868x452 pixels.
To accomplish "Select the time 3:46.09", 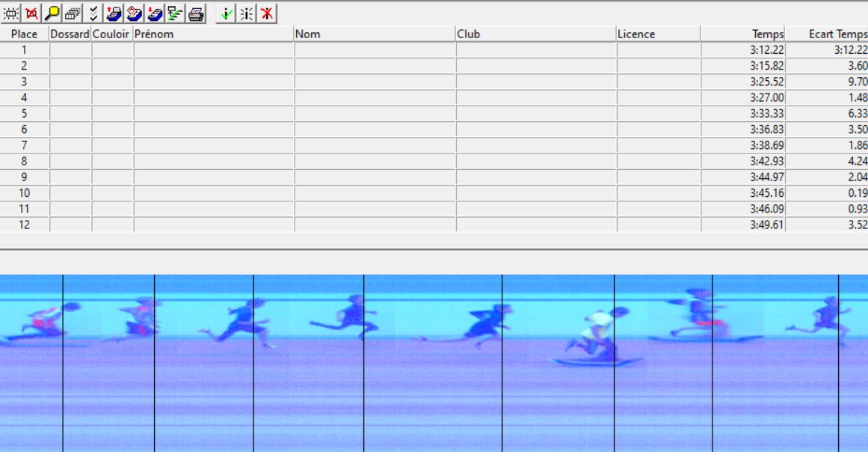I will (767, 210).
